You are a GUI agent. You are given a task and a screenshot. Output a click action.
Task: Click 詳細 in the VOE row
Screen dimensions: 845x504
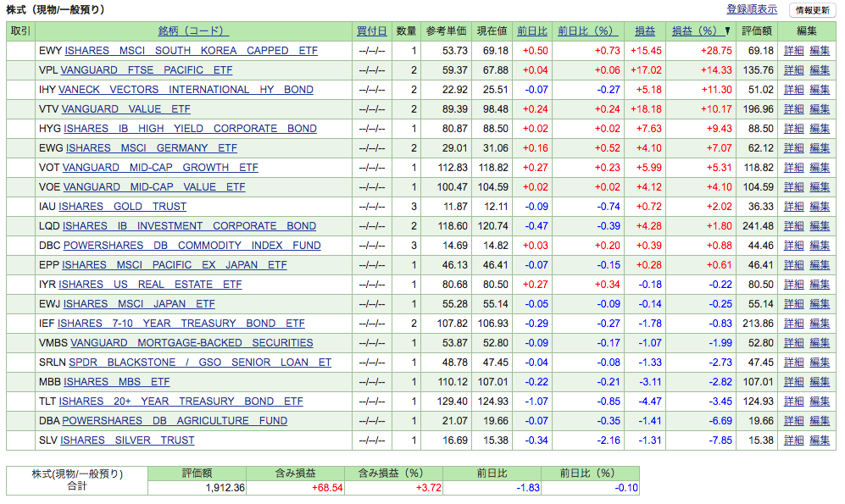click(794, 187)
